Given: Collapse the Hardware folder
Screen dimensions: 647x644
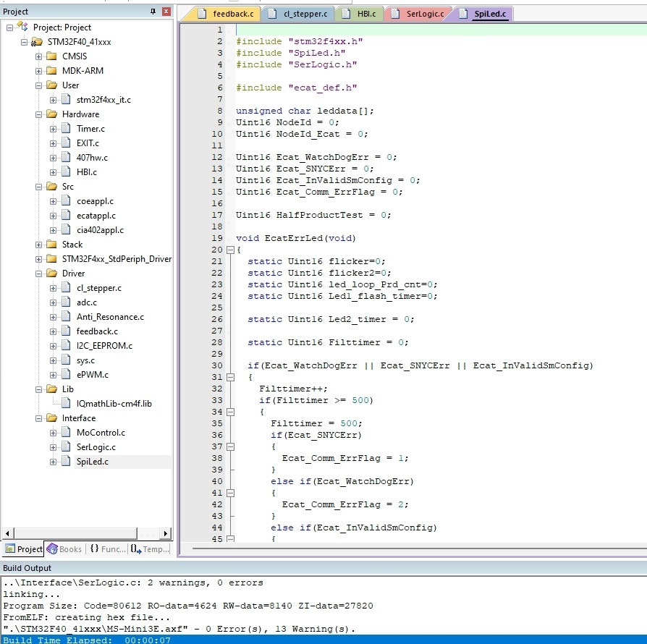Looking at the screenshot, I should (x=38, y=114).
